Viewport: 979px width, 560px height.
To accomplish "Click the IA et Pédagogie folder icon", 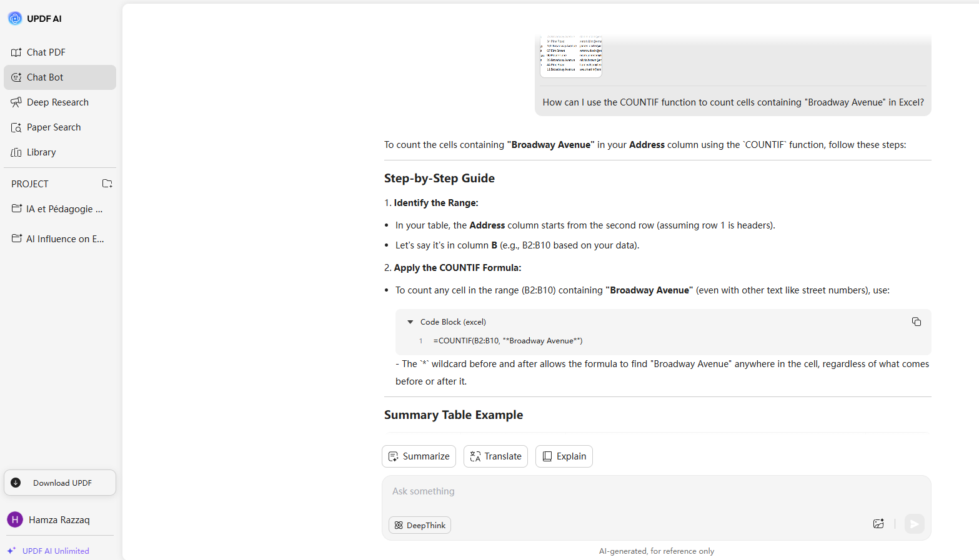I will tap(17, 209).
